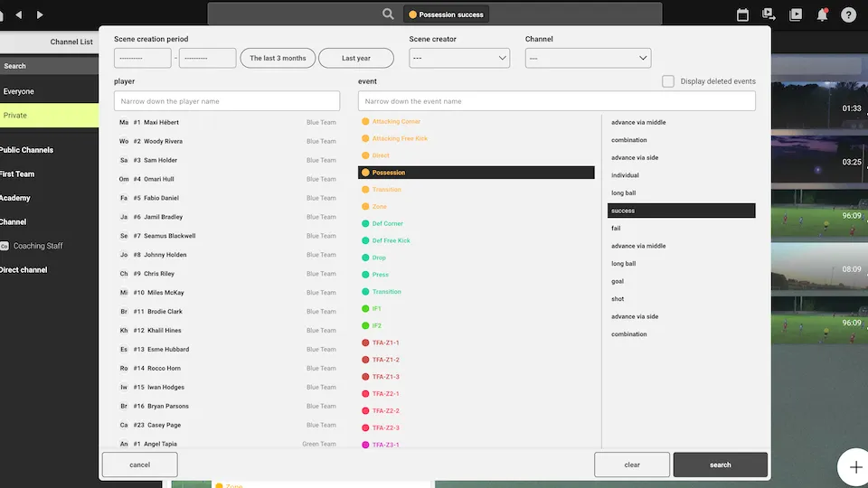Select the Last year period
The width and height of the screenshot is (868, 488).
point(356,58)
